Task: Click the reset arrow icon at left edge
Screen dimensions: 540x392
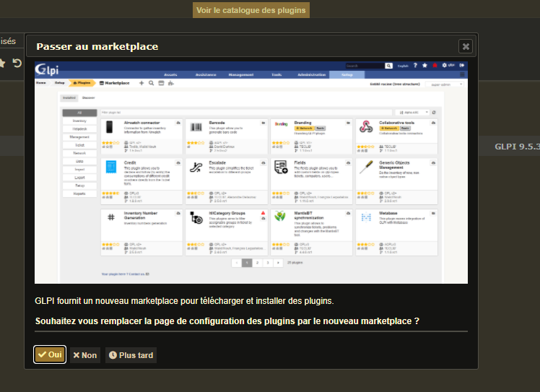Action: (x=17, y=63)
